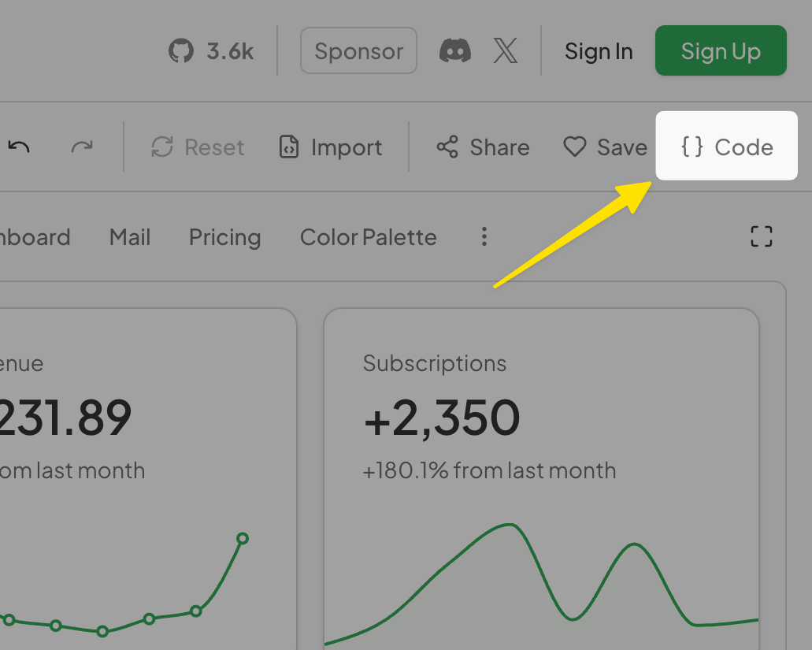This screenshot has height=650, width=812.
Task: Click the undo arrow icon
Action: (19, 147)
